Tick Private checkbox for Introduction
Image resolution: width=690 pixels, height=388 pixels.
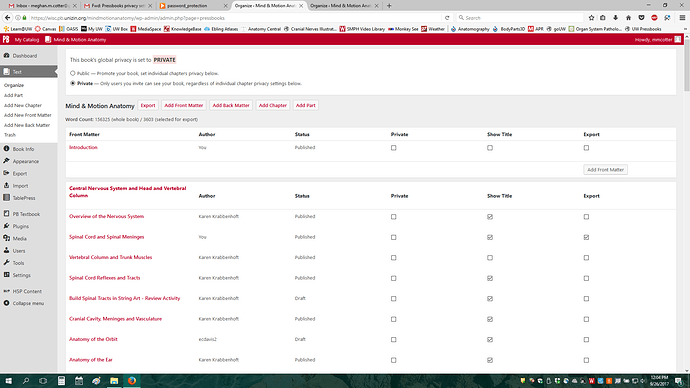pyautogui.click(x=393, y=148)
